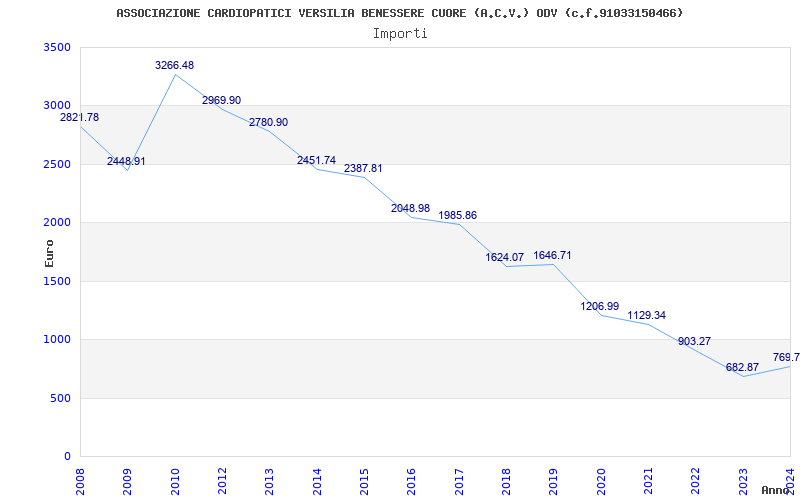Click the y-axis tick 0
The height and width of the screenshot is (500, 800).
[68, 456]
